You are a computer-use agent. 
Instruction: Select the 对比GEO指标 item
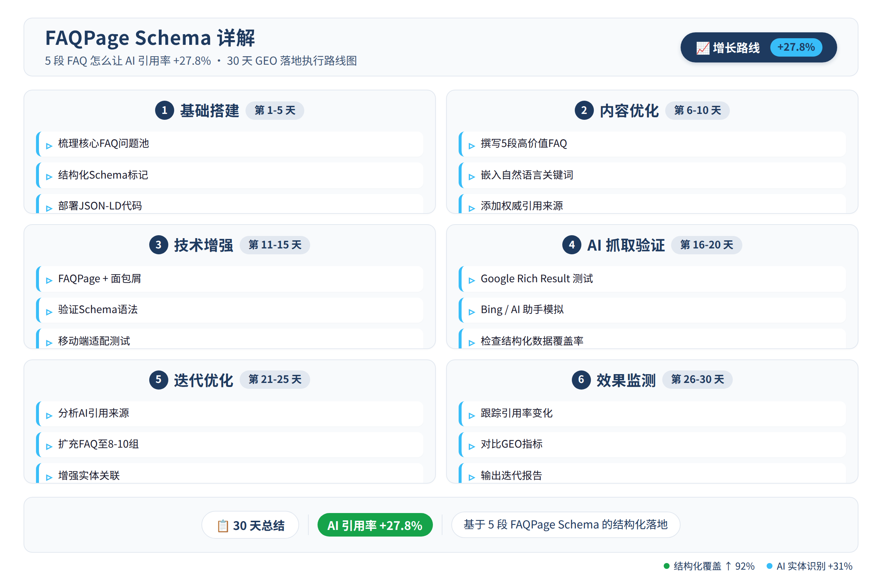(652, 445)
